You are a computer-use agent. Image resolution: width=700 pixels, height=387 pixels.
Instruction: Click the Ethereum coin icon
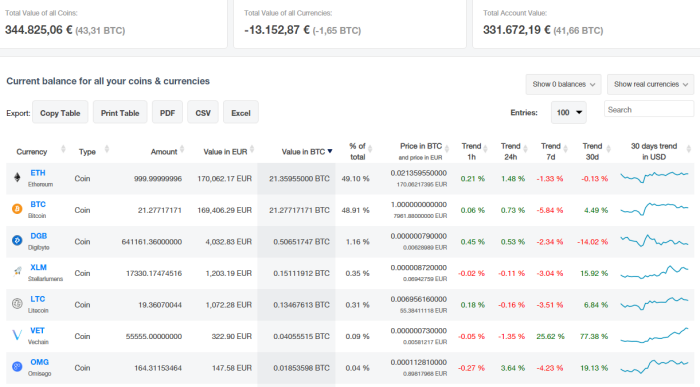(17, 178)
